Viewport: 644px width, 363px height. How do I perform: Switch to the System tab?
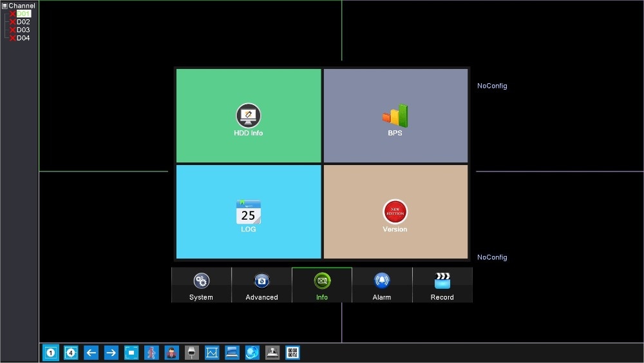pos(201,285)
